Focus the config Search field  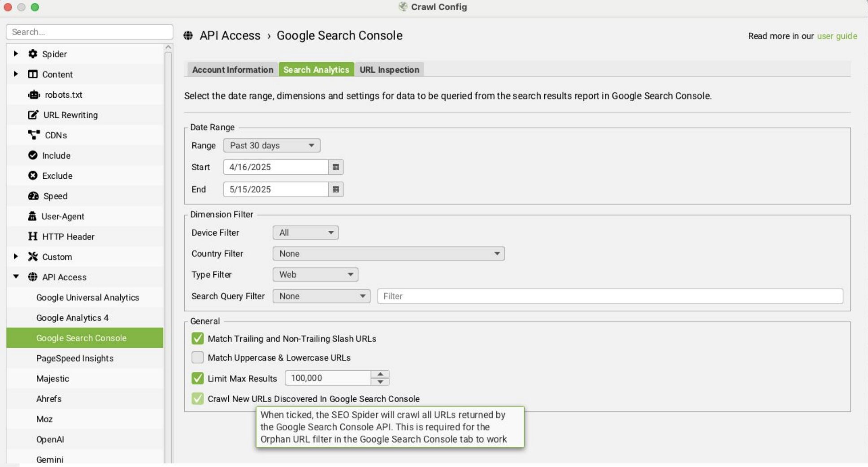pyautogui.click(x=89, y=32)
